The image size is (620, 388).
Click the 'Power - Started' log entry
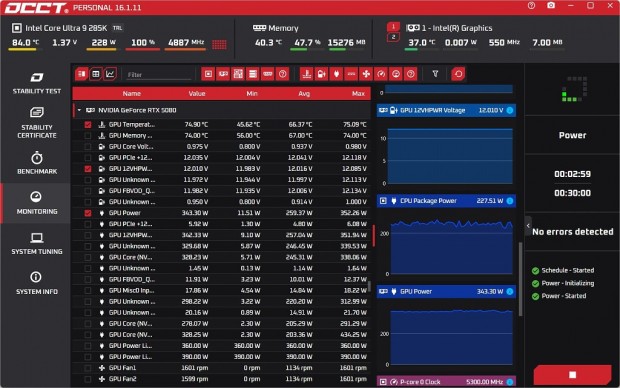563,296
